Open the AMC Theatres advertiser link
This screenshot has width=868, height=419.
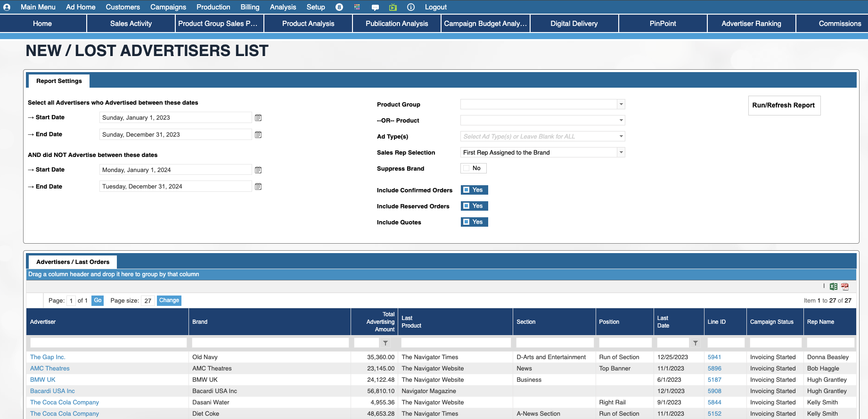click(50, 369)
